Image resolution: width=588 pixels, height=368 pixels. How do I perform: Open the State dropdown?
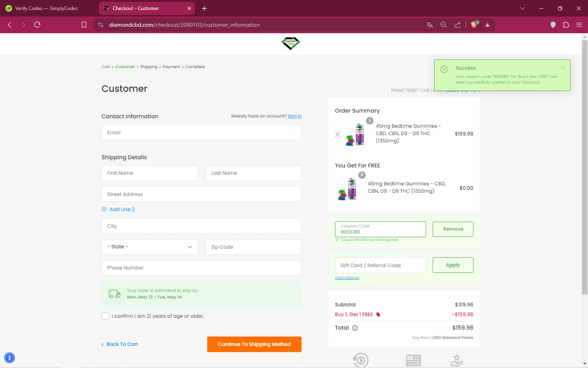149,247
